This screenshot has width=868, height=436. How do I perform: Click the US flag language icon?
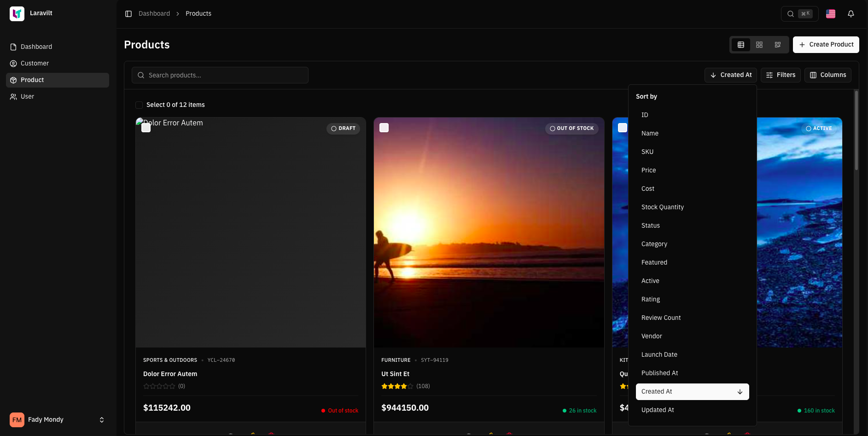(830, 14)
